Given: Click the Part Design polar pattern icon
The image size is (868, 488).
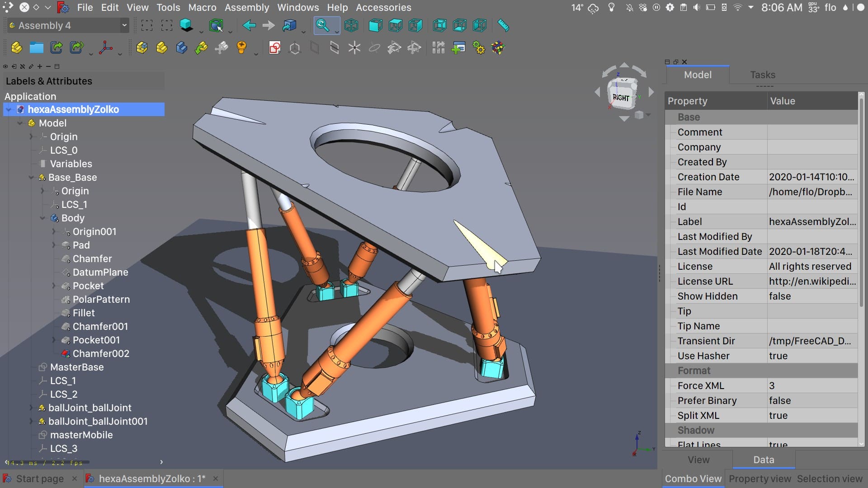Looking at the screenshot, I should [x=355, y=47].
